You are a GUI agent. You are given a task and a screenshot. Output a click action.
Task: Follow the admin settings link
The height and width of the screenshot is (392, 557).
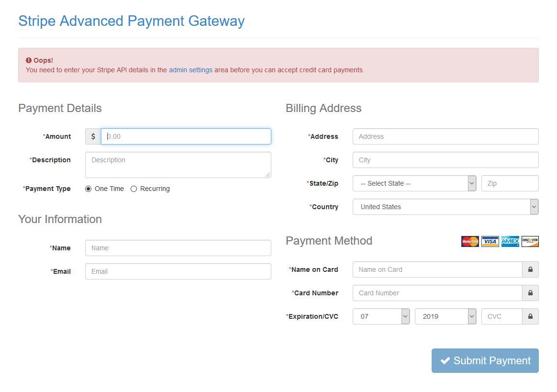tap(190, 70)
